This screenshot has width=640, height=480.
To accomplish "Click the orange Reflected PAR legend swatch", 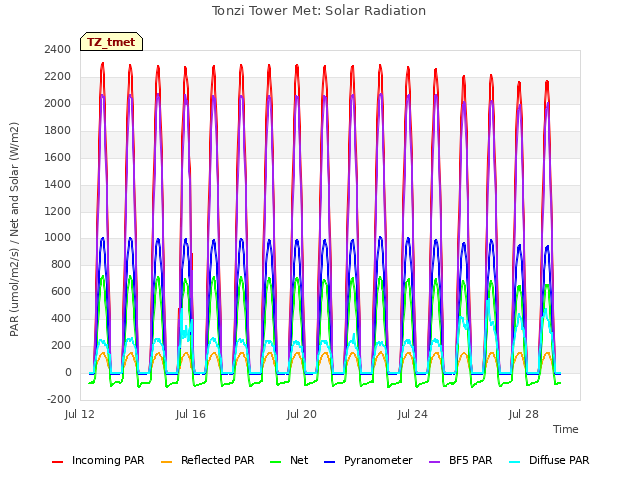I will coord(167,462).
